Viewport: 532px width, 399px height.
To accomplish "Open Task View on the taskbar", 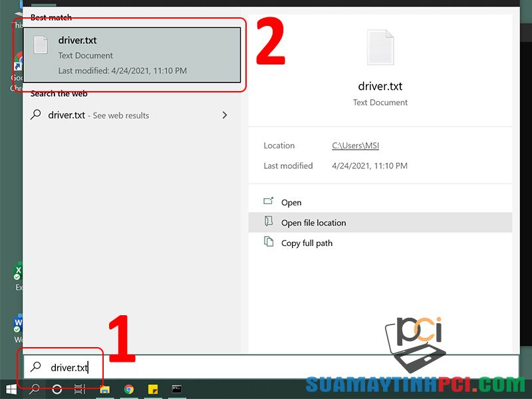I will 80,389.
